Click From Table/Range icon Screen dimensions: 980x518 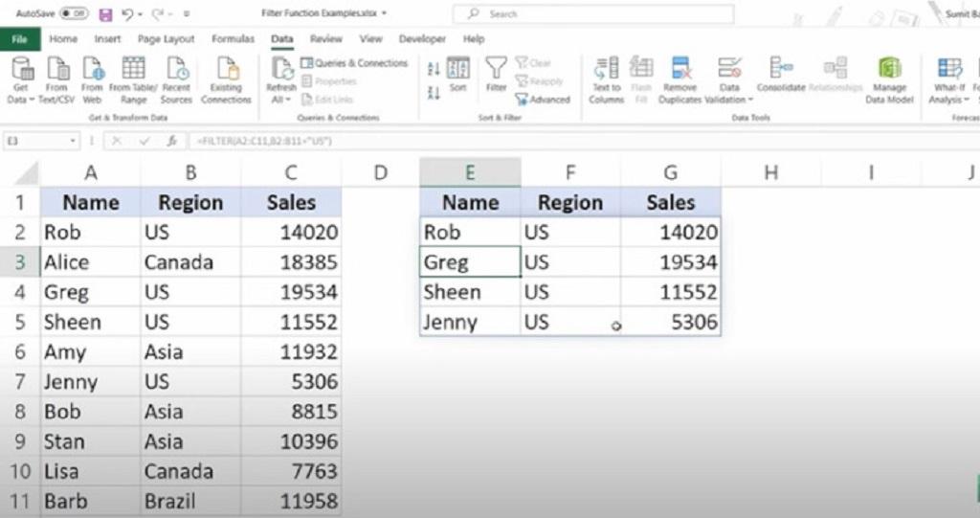(133, 68)
